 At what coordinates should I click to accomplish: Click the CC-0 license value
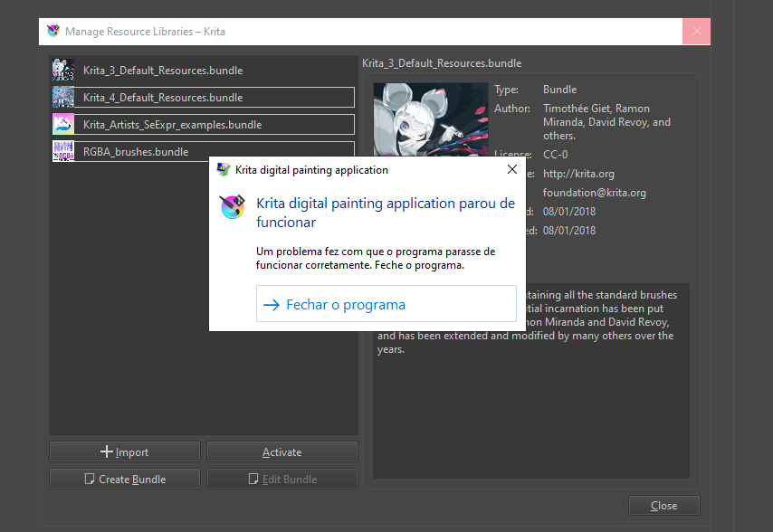click(x=556, y=154)
